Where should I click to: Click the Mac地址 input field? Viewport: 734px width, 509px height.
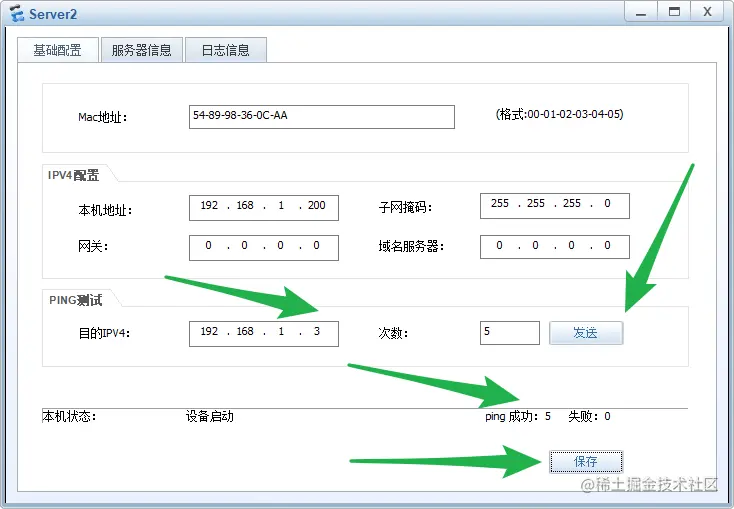(x=322, y=117)
